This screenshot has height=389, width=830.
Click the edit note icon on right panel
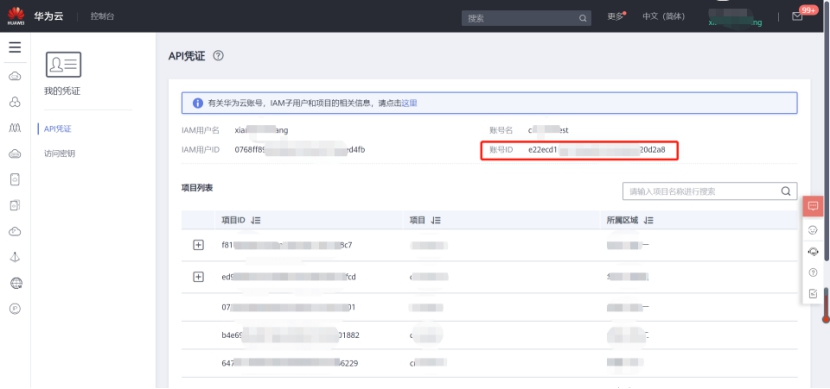(x=814, y=294)
